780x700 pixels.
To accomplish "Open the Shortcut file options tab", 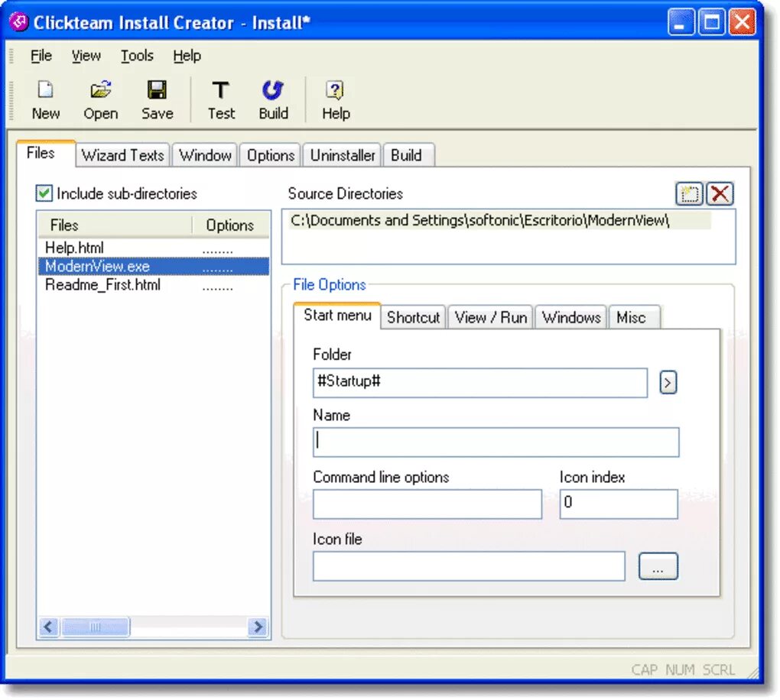I will (x=414, y=317).
